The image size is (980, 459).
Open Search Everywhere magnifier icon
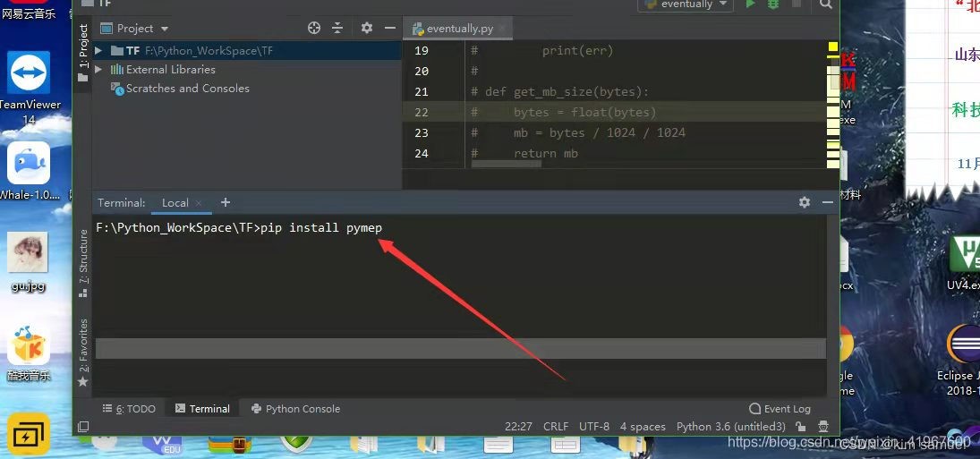826,4
